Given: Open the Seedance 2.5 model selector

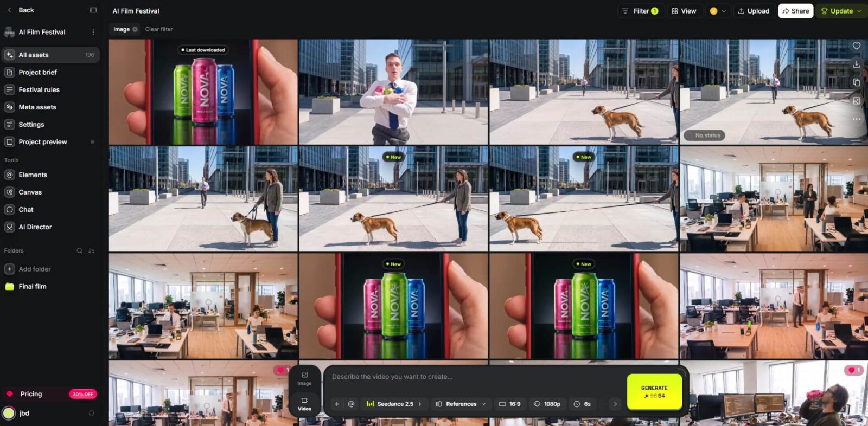Looking at the screenshot, I should pos(394,404).
